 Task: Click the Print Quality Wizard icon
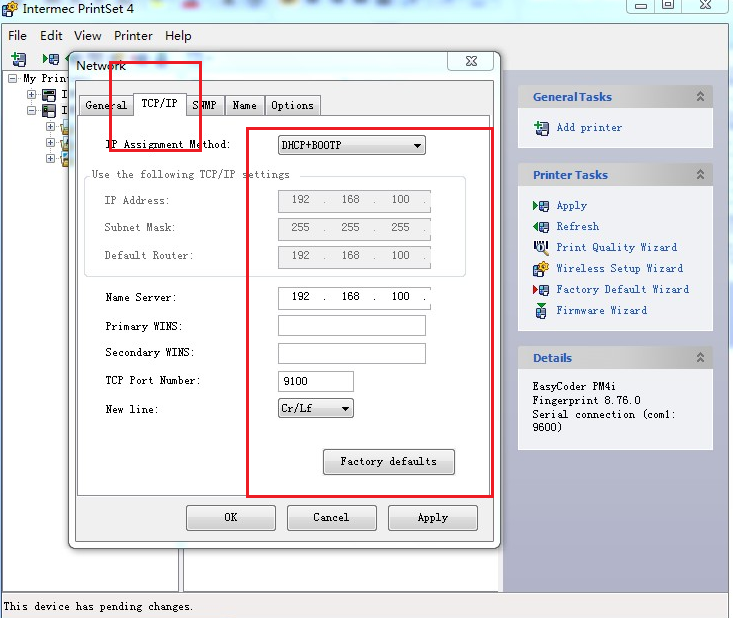point(541,247)
